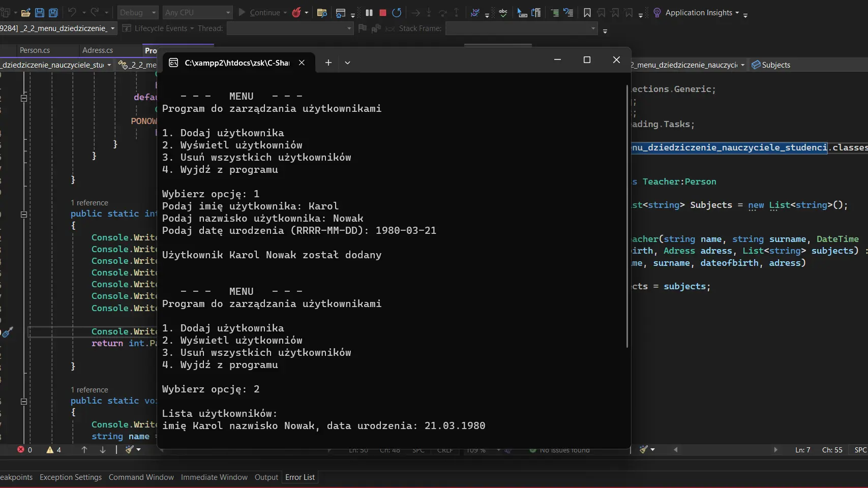The height and width of the screenshot is (488, 868).
Task: Switch to the Adress.cs tab
Action: coord(98,50)
